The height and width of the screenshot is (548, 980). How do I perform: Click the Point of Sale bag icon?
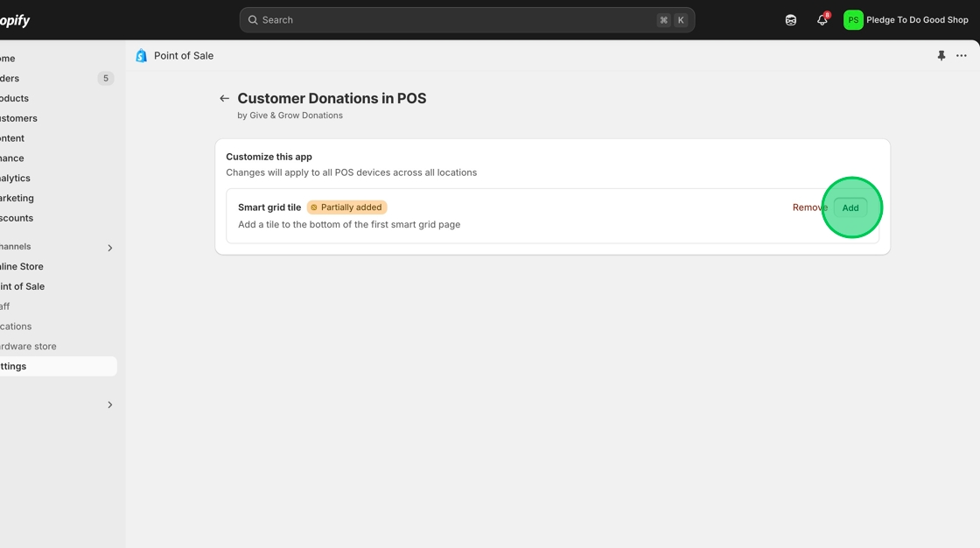click(x=141, y=56)
